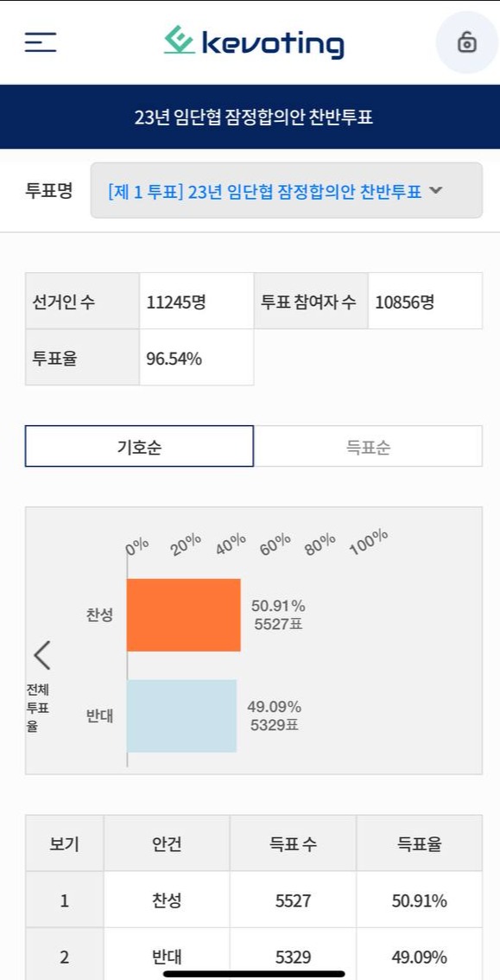Image resolution: width=500 pixels, height=980 pixels.
Task: Go to previous chart with left arrow
Action: (41, 655)
